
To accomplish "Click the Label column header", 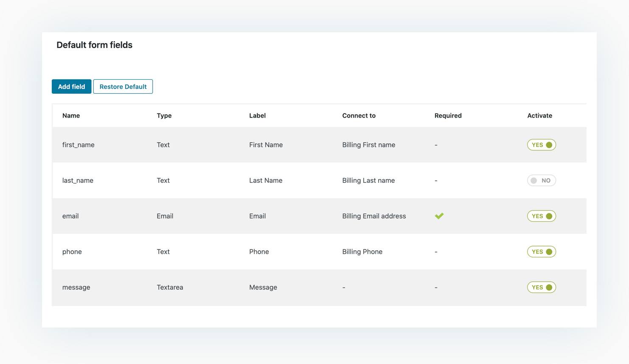I will point(257,115).
